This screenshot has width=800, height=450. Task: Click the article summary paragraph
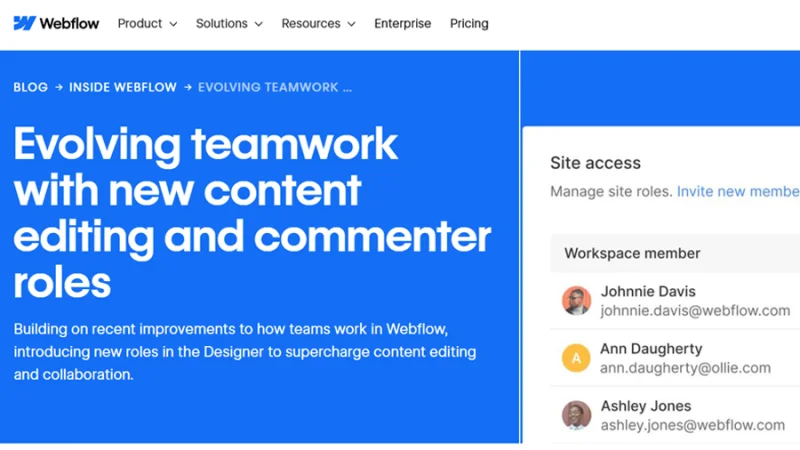coord(245,352)
